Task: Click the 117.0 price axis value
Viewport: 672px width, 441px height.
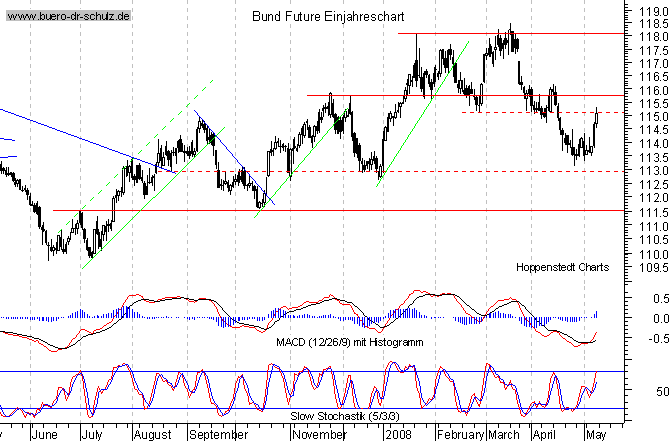Action: coord(653,63)
